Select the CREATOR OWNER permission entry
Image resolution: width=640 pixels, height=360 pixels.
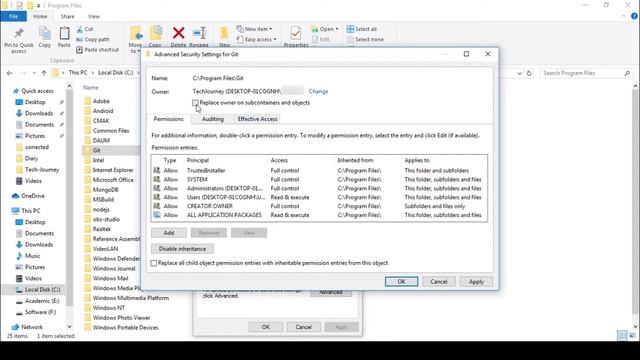coord(319,206)
